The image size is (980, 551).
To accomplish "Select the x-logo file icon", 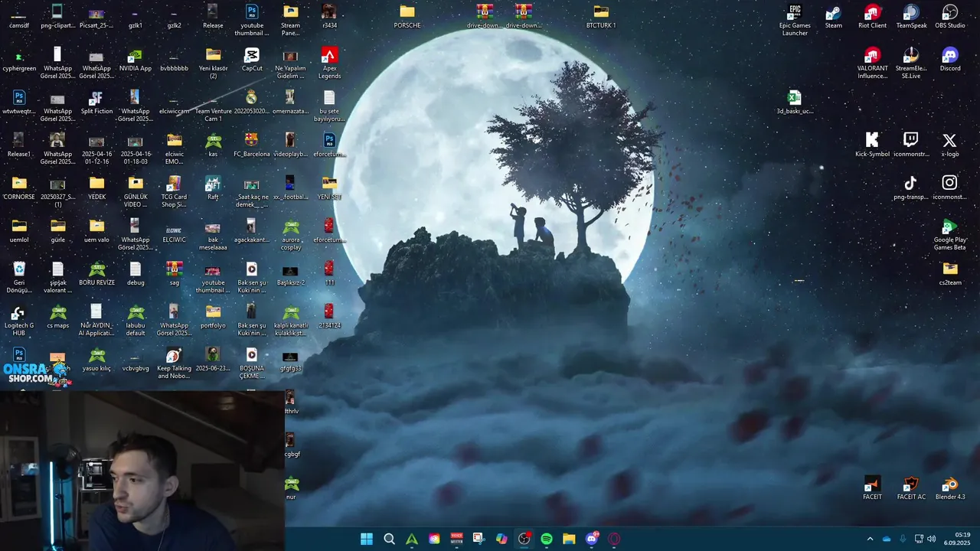I will pos(950,145).
